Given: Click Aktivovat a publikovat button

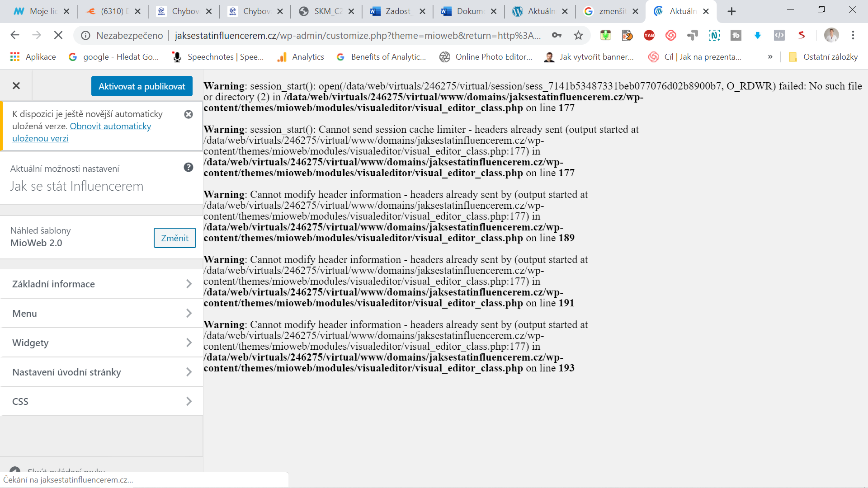Looking at the screenshot, I should (x=142, y=86).
